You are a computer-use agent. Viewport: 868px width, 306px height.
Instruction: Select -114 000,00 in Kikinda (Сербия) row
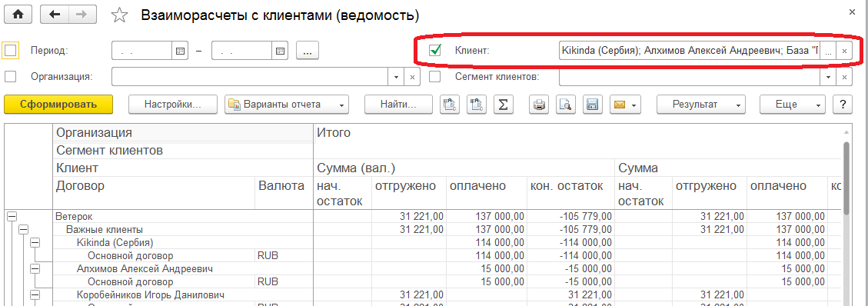coord(570,242)
